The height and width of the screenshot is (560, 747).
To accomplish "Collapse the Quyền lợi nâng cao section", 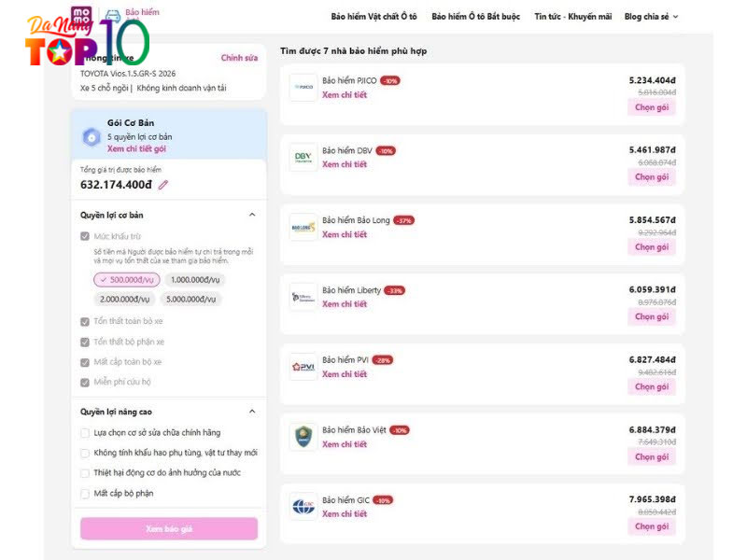I will coord(252,412).
